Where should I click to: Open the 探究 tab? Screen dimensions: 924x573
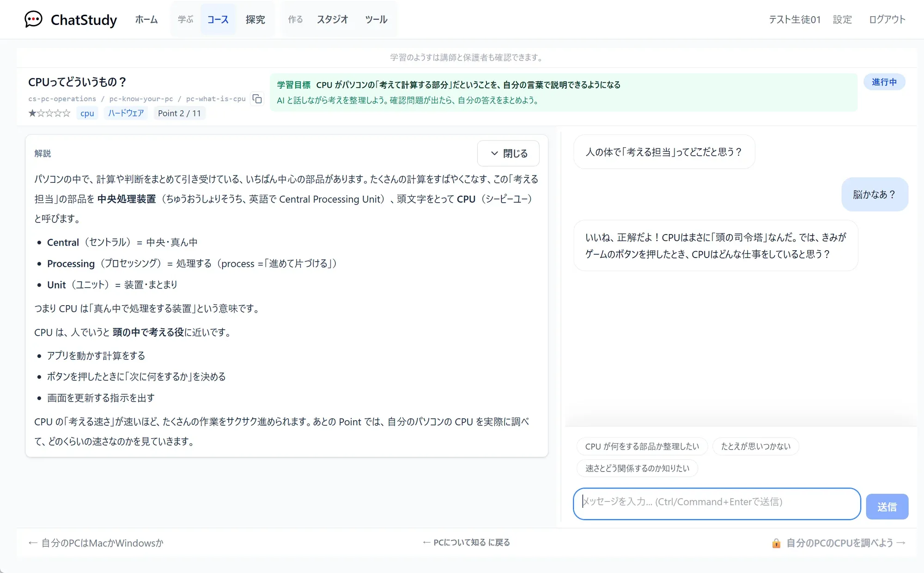(255, 19)
